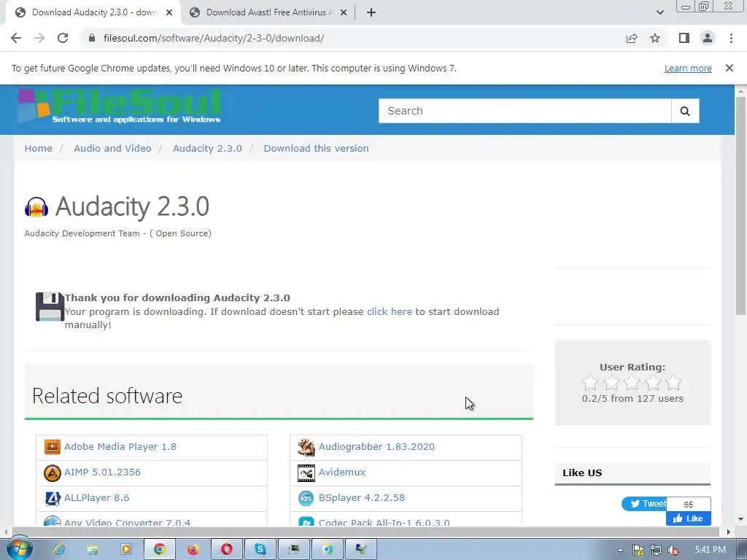Go to Home breadcrumb
This screenshot has width=747, height=560.
(x=38, y=148)
